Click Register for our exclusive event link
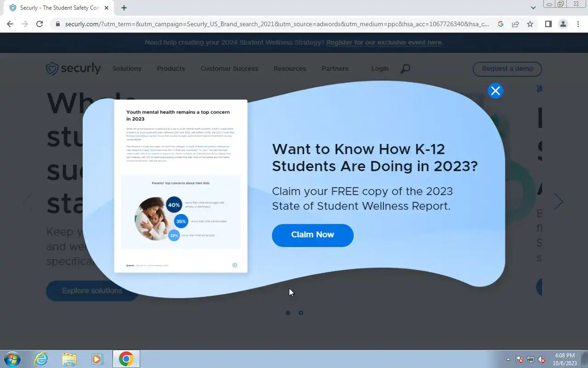 [384, 42]
